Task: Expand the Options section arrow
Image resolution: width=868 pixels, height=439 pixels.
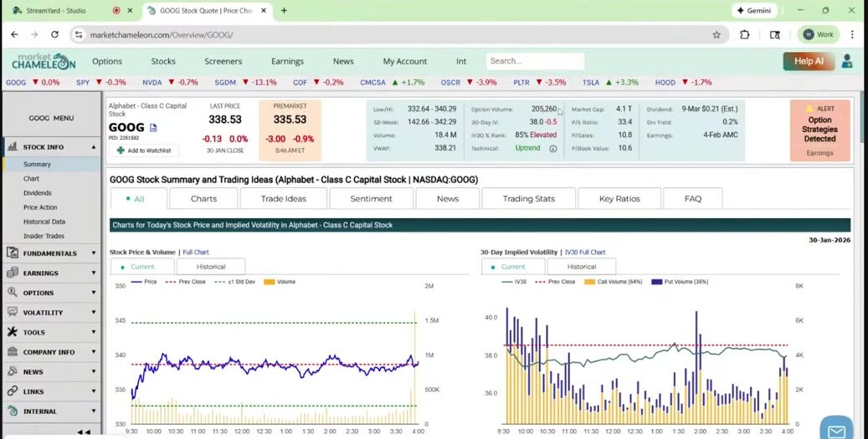Action: [94, 293]
